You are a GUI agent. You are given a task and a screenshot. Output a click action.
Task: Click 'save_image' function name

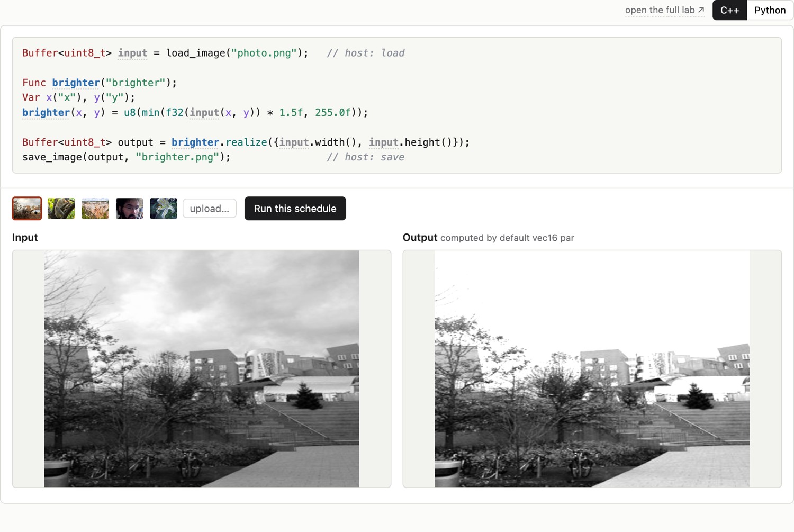tap(52, 157)
